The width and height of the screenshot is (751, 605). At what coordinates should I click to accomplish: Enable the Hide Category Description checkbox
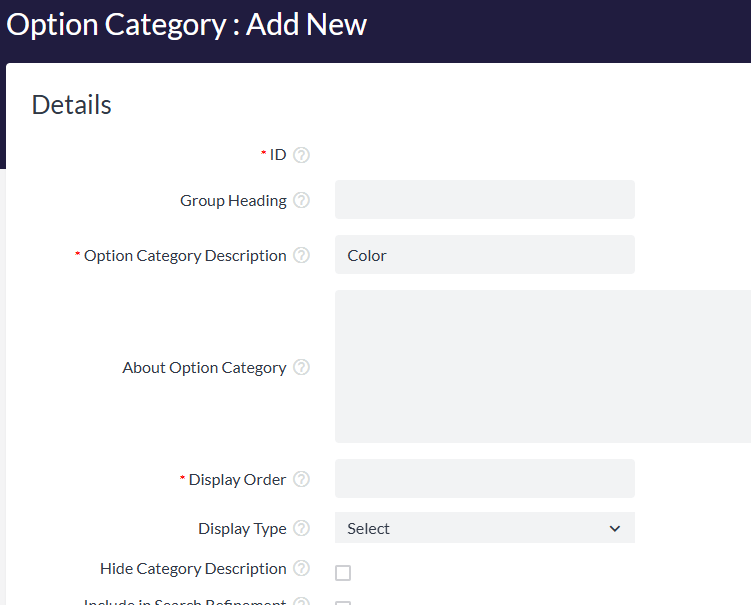pyautogui.click(x=343, y=573)
